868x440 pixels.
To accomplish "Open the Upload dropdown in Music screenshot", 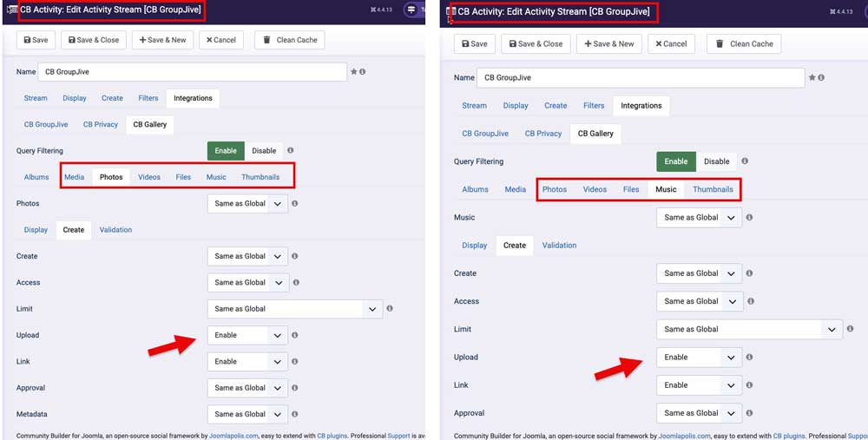I will (699, 357).
